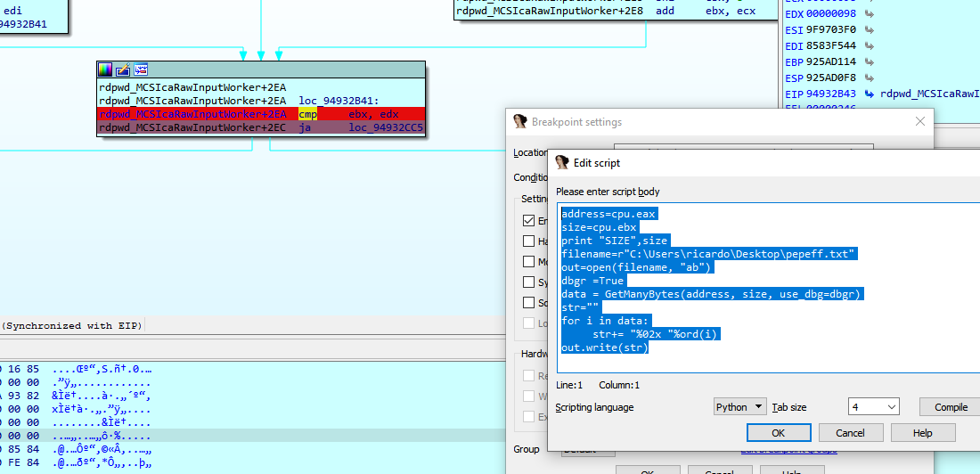Image resolution: width=980 pixels, height=474 pixels.
Task: Expand the Tab size combo box
Action: click(874, 406)
